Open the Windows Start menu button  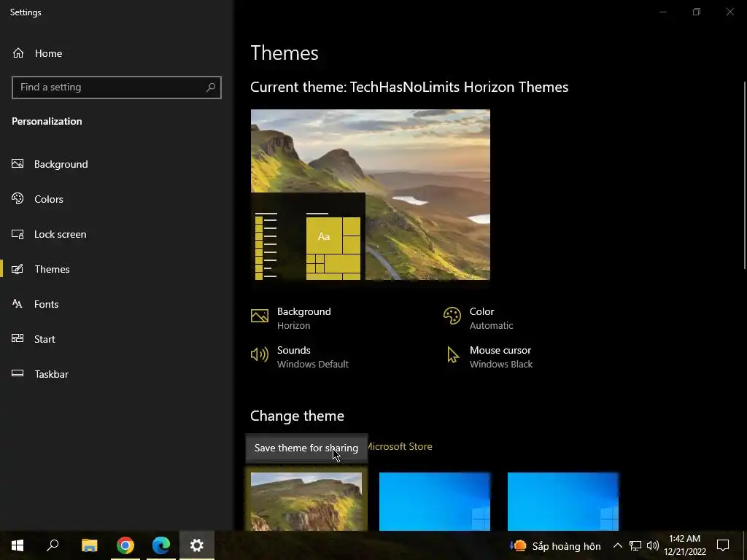18,545
